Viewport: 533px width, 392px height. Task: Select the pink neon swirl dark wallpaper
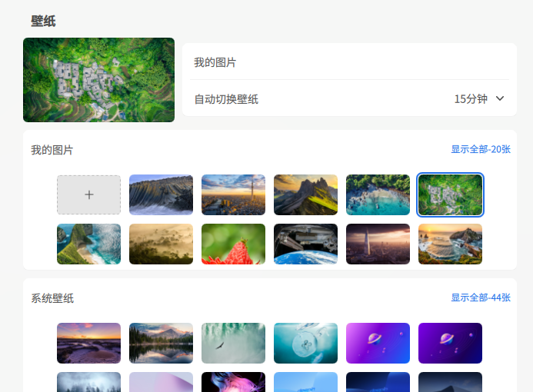point(233,382)
